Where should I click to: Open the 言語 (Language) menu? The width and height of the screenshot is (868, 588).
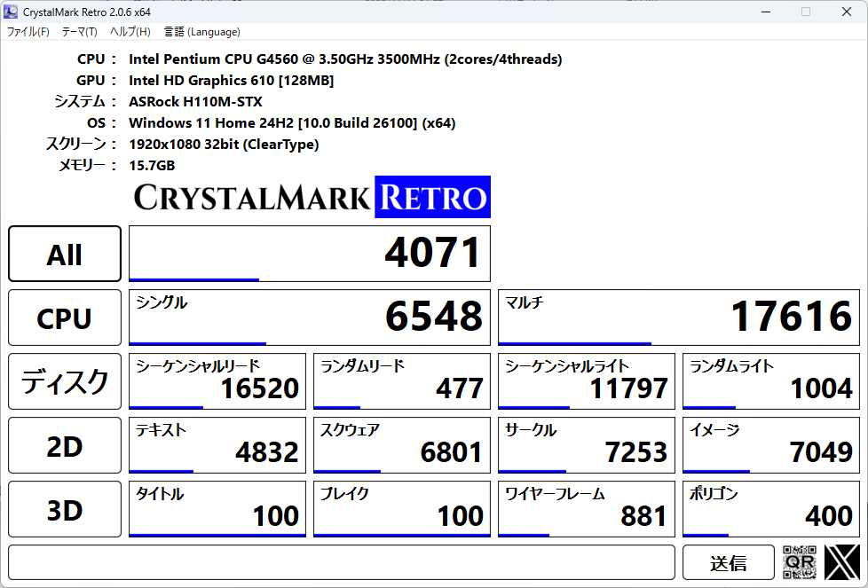point(201,32)
